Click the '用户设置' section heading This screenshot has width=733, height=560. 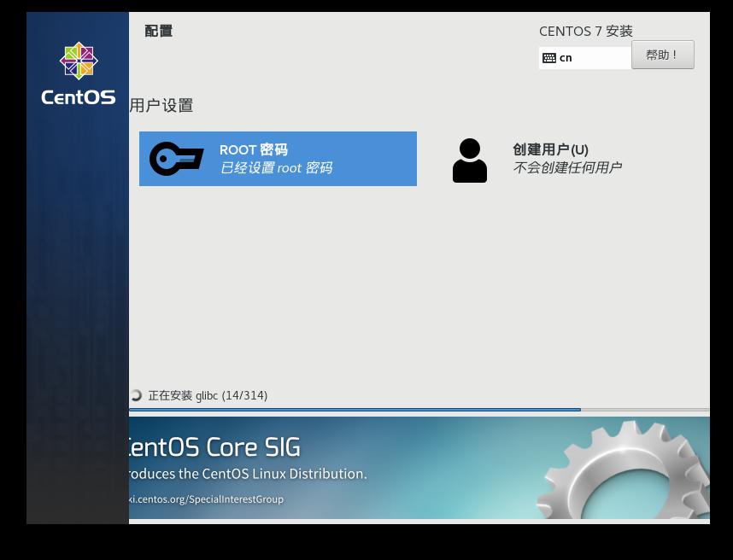click(161, 105)
